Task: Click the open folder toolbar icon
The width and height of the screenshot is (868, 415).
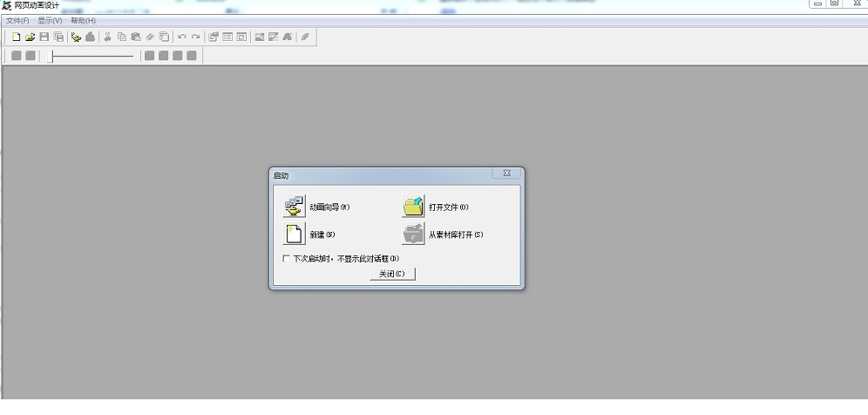Action: click(x=31, y=37)
